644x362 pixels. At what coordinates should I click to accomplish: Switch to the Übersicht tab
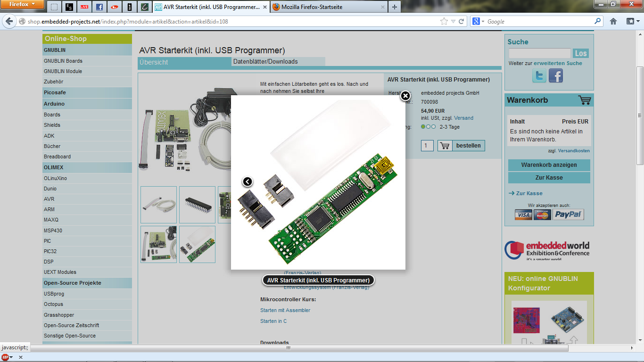point(184,62)
